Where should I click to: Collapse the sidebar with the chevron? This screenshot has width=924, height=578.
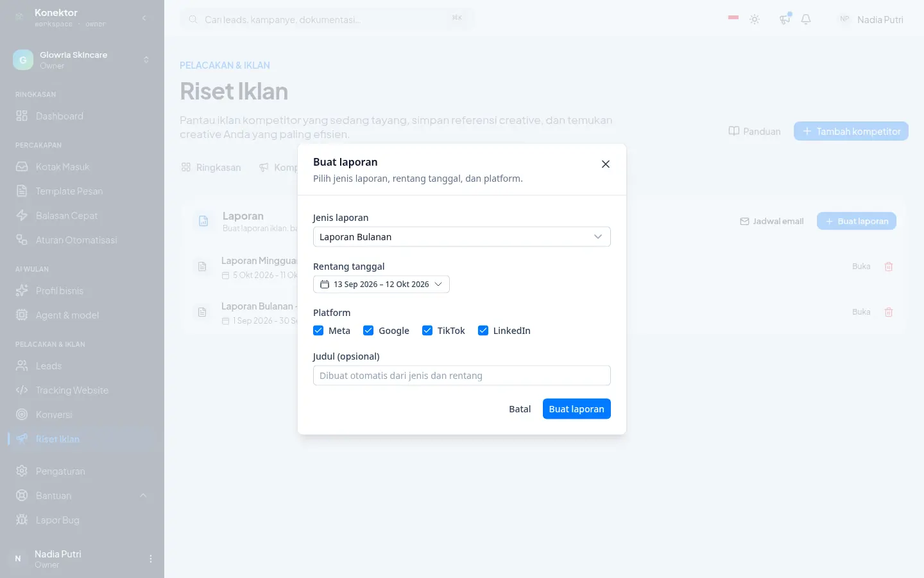[x=144, y=18]
